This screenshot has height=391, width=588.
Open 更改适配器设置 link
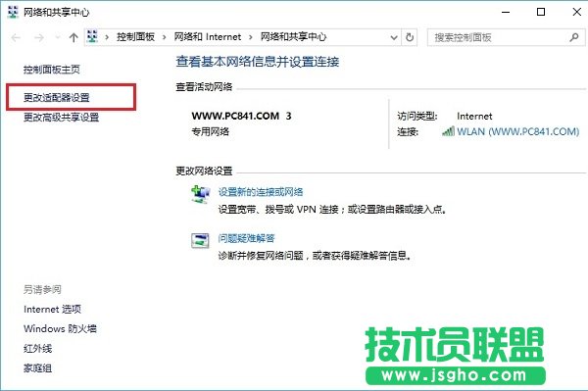[57, 97]
